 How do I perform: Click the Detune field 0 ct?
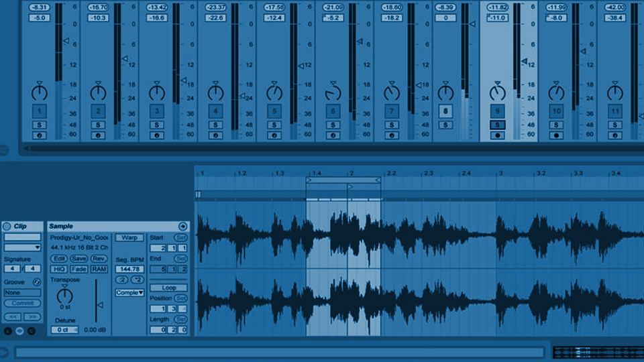pyautogui.click(x=64, y=330)
